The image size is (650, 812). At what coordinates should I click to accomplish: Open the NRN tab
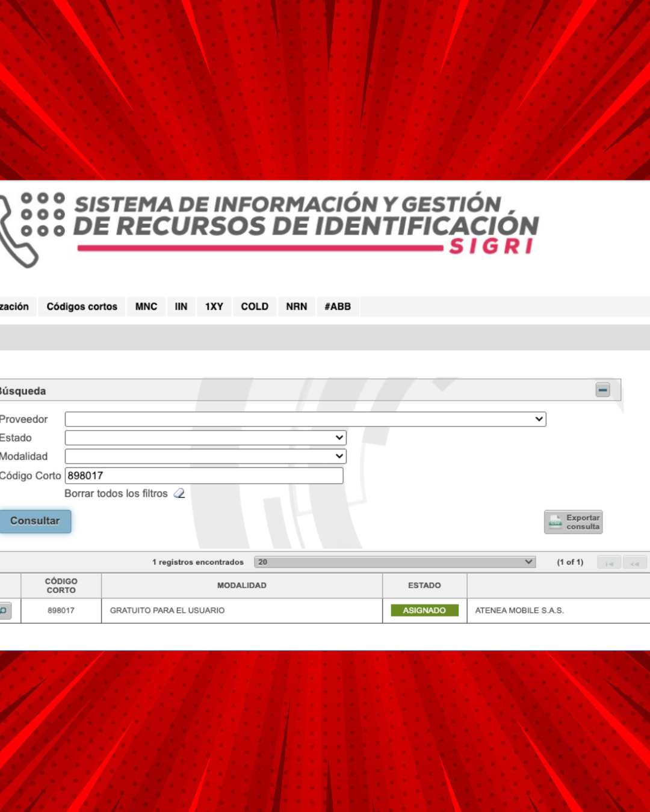point(297,306)
